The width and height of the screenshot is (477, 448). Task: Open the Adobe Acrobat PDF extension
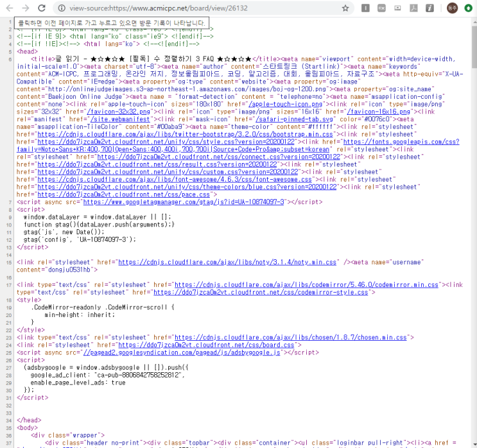pos(413,8)
